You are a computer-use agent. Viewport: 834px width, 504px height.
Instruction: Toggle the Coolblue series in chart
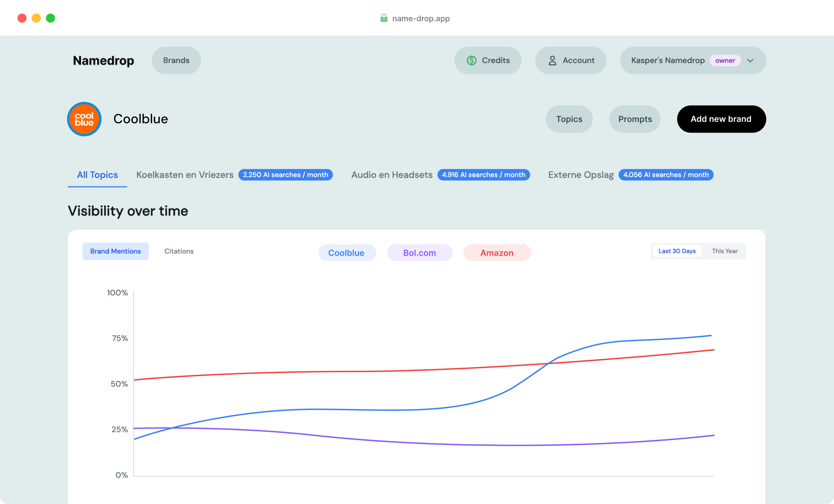tap(347, 253)
